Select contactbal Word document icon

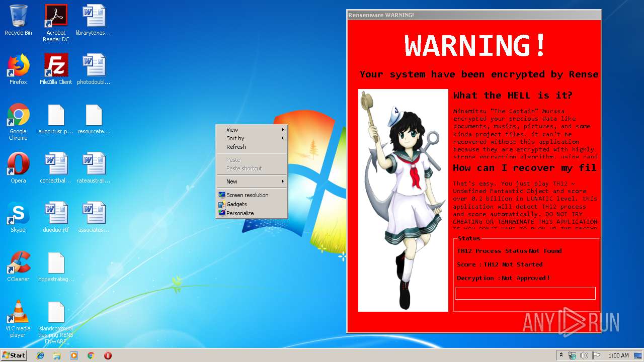point(56,168)
